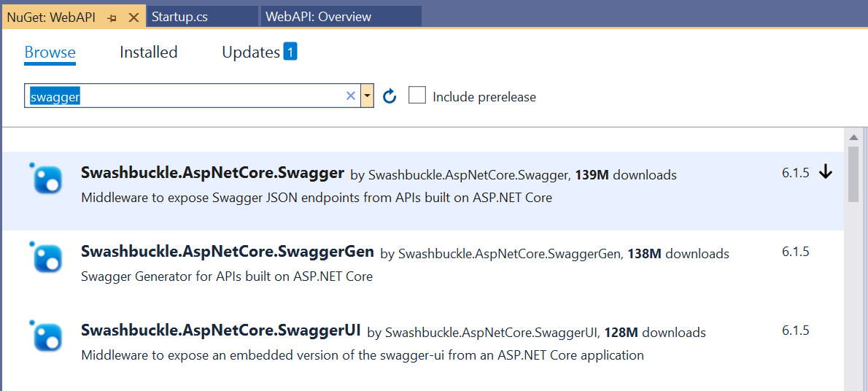Expand the search history dropdown arrow
Viewport: 868px width, 391px height.
367,96
